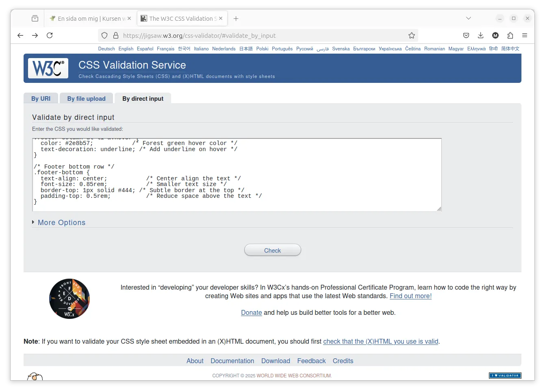
Task: Switch language to 日本語
Action: pos(246,49)
